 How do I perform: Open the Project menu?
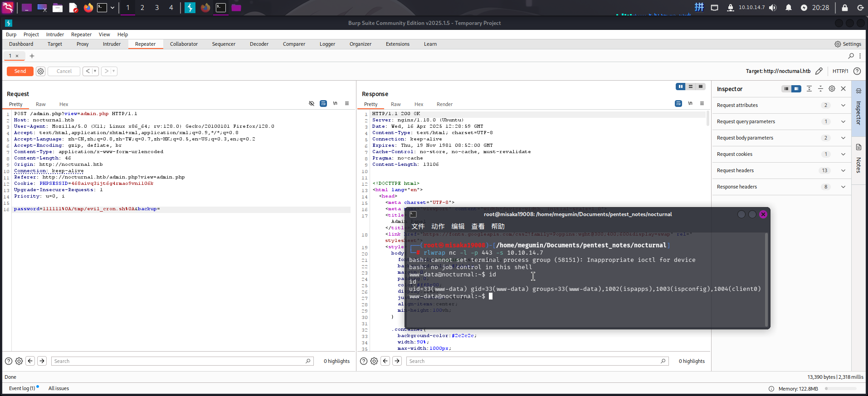[x=31, y=34]
